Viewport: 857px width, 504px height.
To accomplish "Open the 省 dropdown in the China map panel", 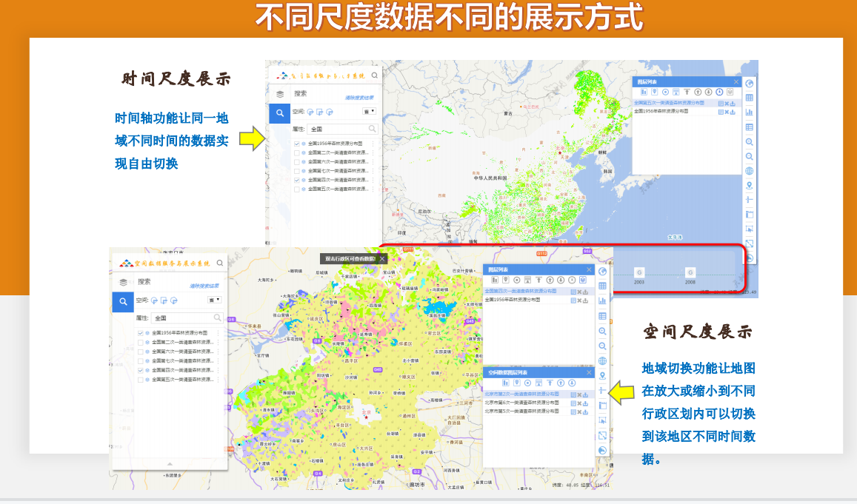I will [x=368, y=112].
